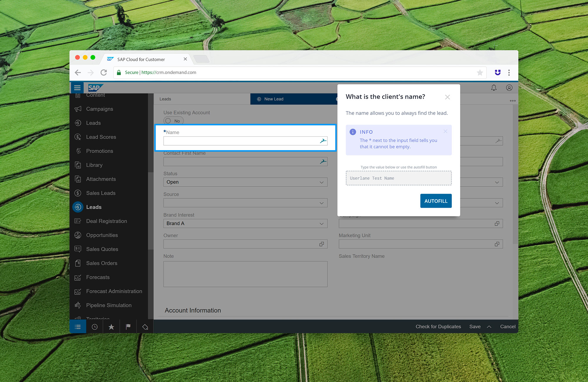Click the Opportunities navigation icon
The image size is (588, 382).
[79, 235]
